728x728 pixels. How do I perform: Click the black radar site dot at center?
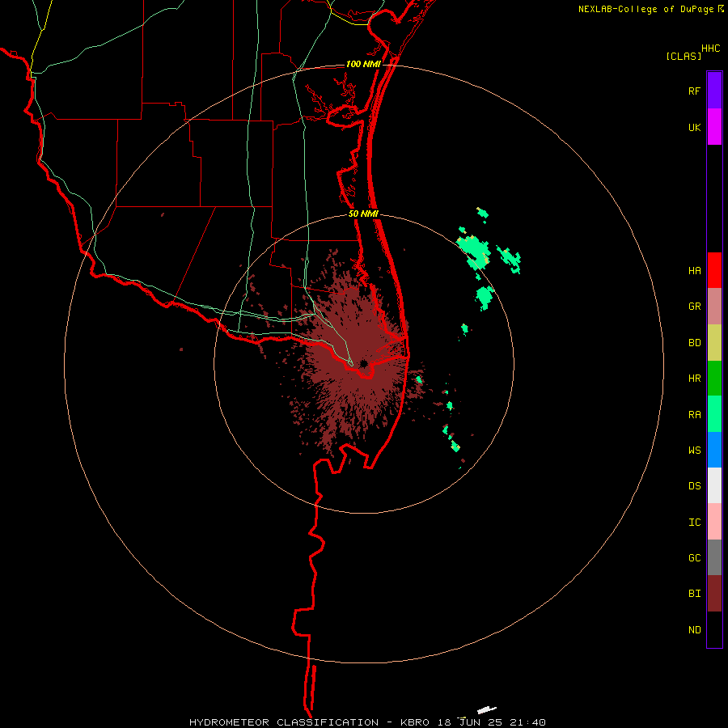(x=363, y=363)
